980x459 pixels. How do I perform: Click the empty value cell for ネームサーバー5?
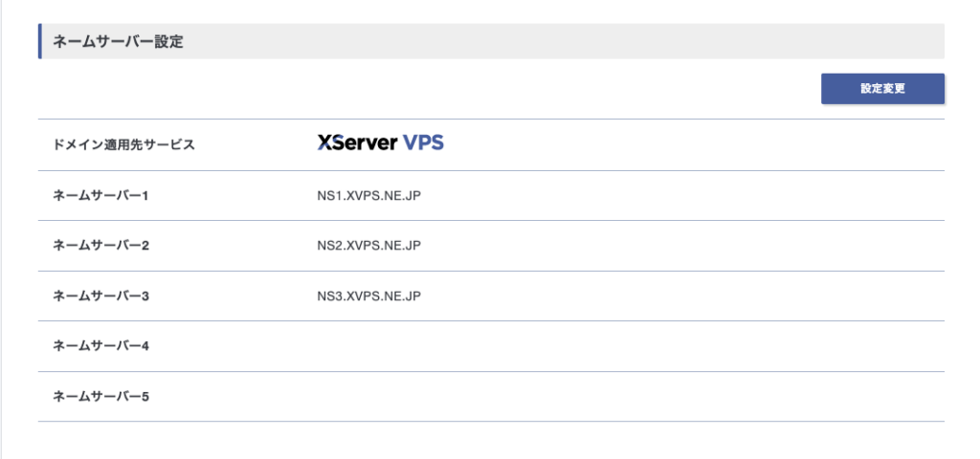point(574,396)
